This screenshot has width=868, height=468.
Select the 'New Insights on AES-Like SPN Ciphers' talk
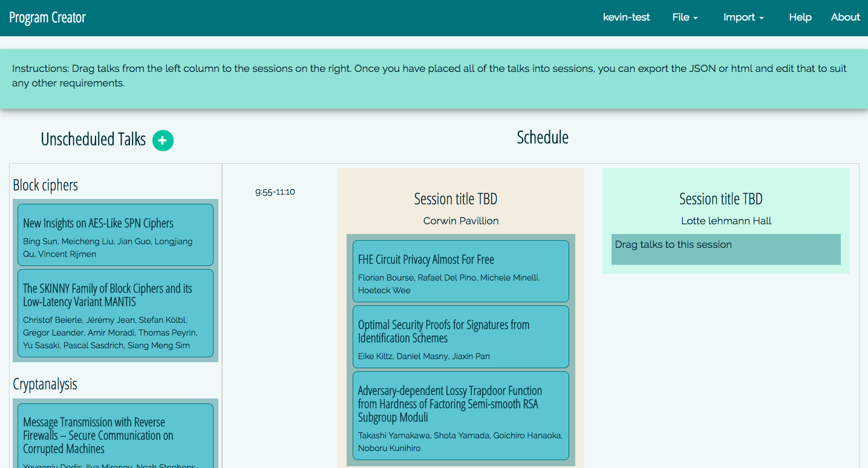click(115, 234)
